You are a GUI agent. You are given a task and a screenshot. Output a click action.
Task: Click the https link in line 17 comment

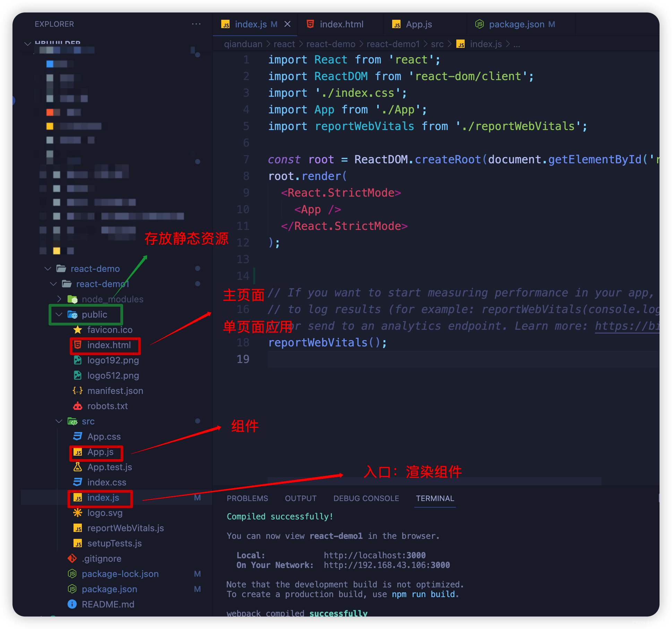[627, 326]
